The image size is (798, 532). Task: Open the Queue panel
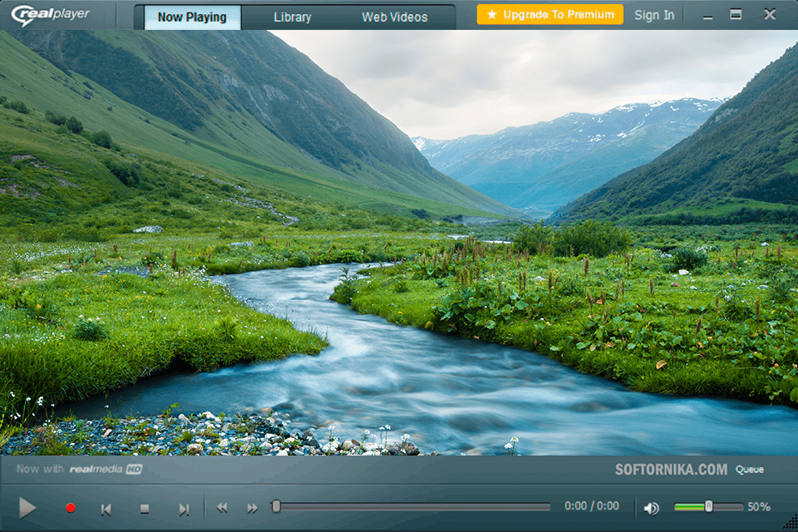tap(749, 470)
